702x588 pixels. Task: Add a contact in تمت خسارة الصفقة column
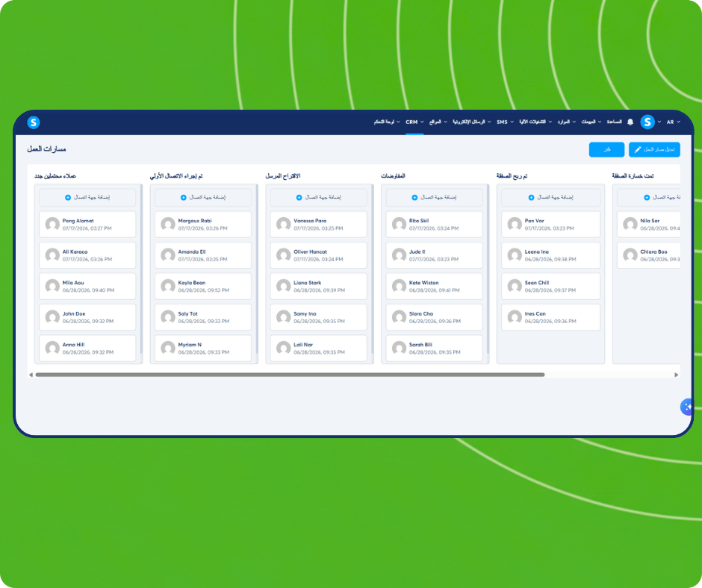pyautogui.click(x=649, y=197)
